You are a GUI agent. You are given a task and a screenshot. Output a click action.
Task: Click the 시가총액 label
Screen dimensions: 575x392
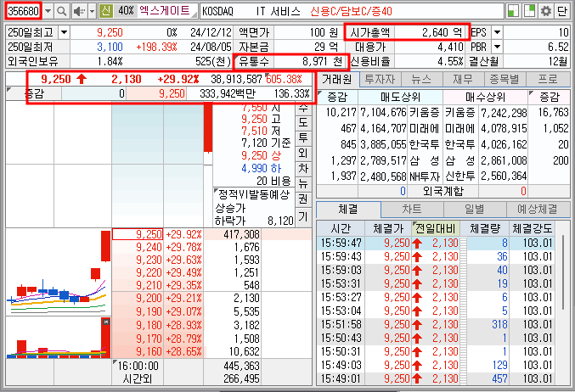point(369,32)
